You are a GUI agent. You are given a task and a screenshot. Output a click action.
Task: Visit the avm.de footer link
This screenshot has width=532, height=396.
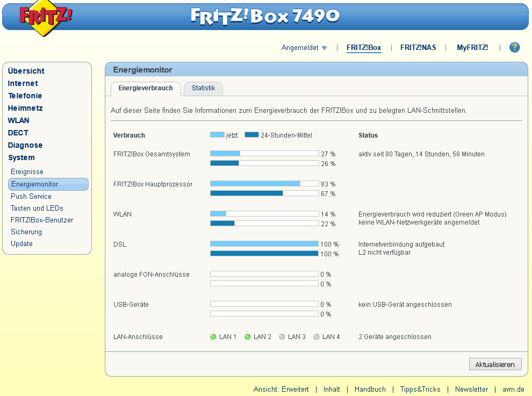[513, 389]
